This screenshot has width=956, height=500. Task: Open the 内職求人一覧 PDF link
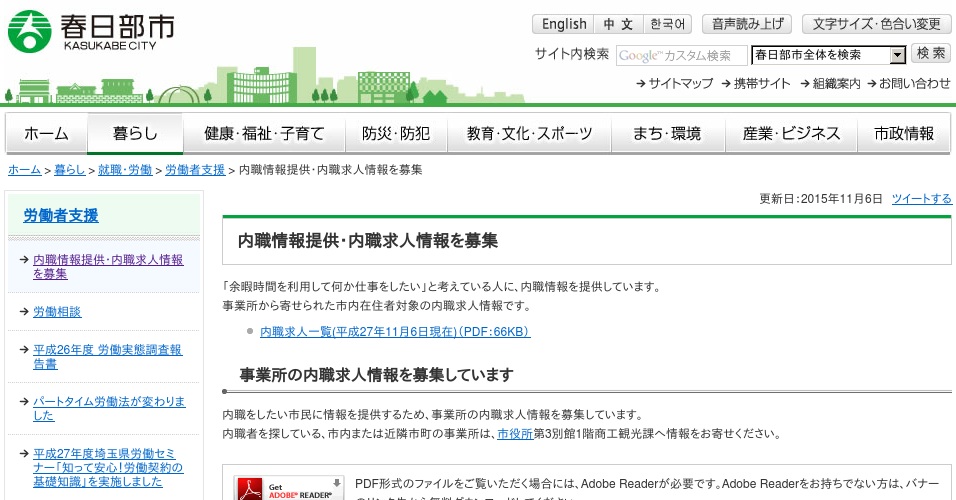click(394, 331)
